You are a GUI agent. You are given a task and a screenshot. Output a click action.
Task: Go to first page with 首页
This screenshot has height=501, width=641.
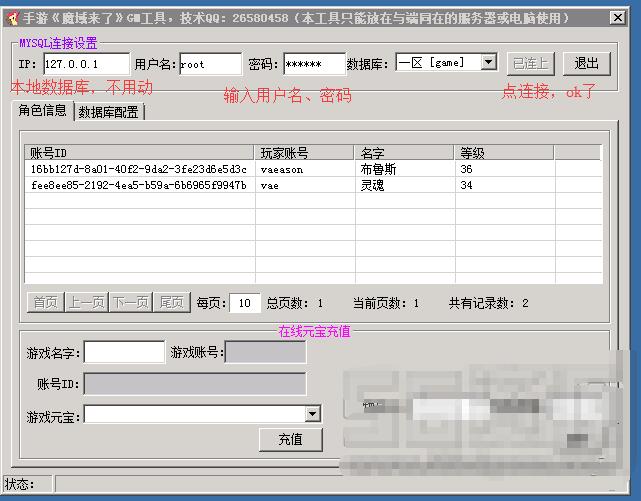point(45,303)
